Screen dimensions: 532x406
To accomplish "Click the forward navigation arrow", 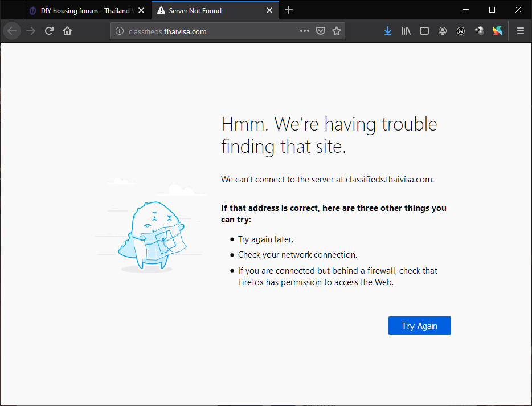I will [31, 31].
